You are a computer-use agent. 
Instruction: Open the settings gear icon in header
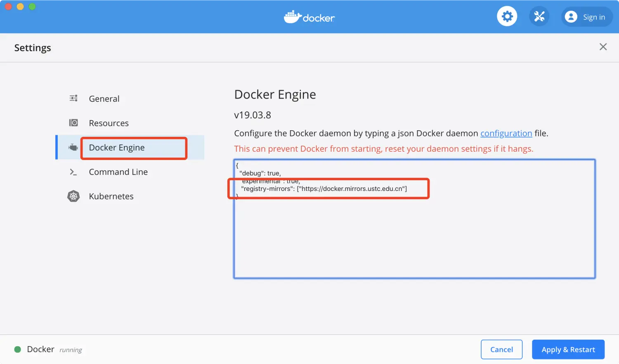[507, 16]
